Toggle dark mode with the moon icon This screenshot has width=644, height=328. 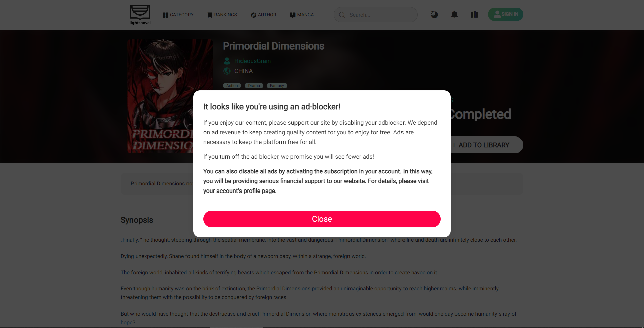(434, 15)
